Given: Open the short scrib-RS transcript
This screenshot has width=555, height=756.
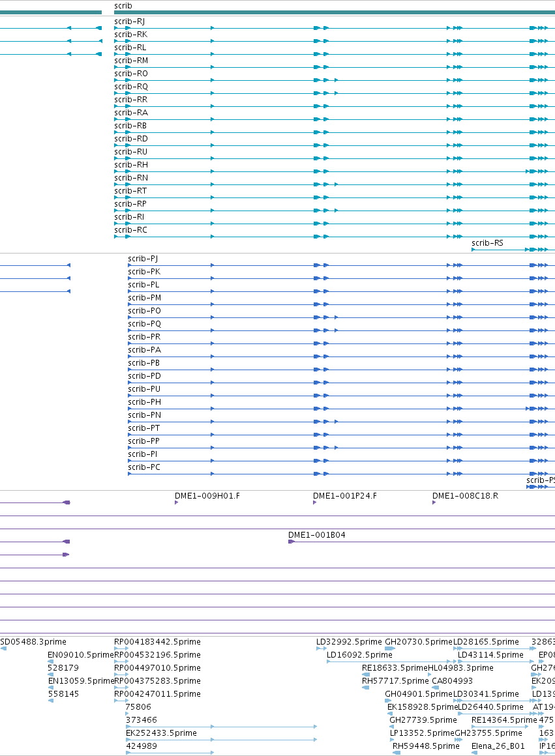Looking at the screenshot, I should coord(487,242).
